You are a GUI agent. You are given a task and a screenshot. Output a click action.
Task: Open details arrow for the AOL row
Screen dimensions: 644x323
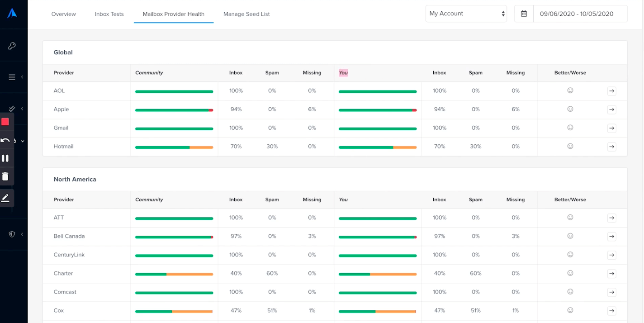(611, 91)
